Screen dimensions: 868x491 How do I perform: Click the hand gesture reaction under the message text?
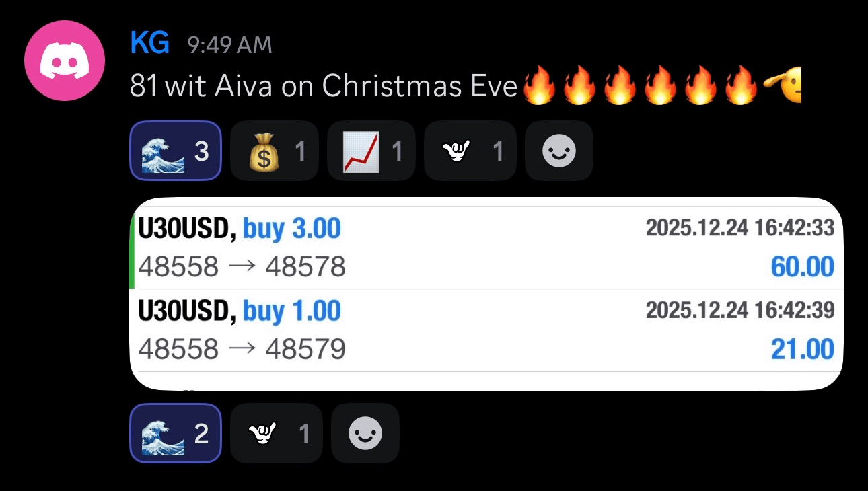click(470, 151)
